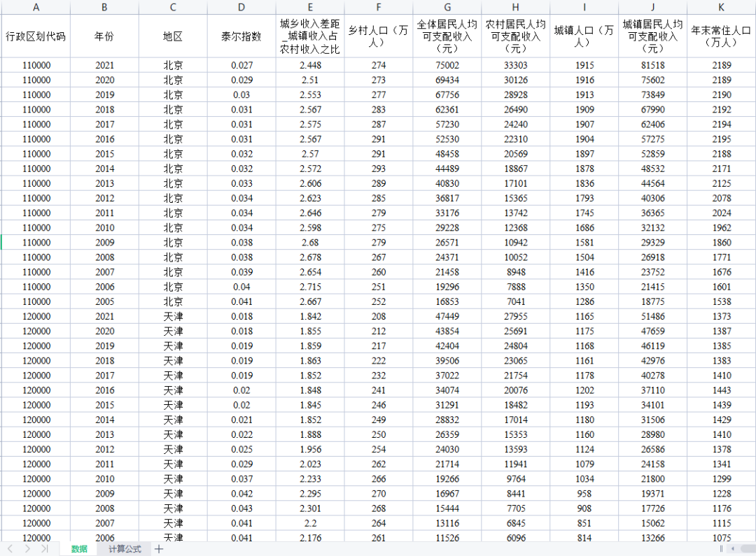Click the 年末常住人口 header cell
Viewport: 756px width, 556px height.
tap(721, 36)
